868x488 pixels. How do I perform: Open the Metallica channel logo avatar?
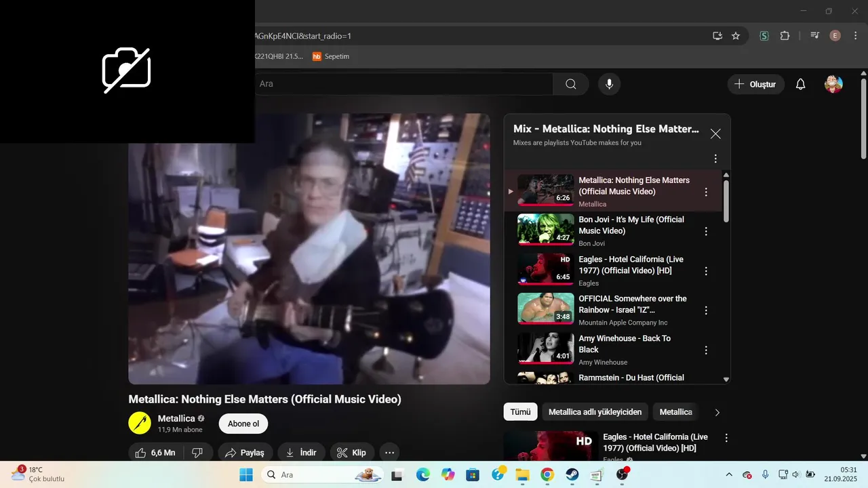pyautogui.click(x=140, y=423)
